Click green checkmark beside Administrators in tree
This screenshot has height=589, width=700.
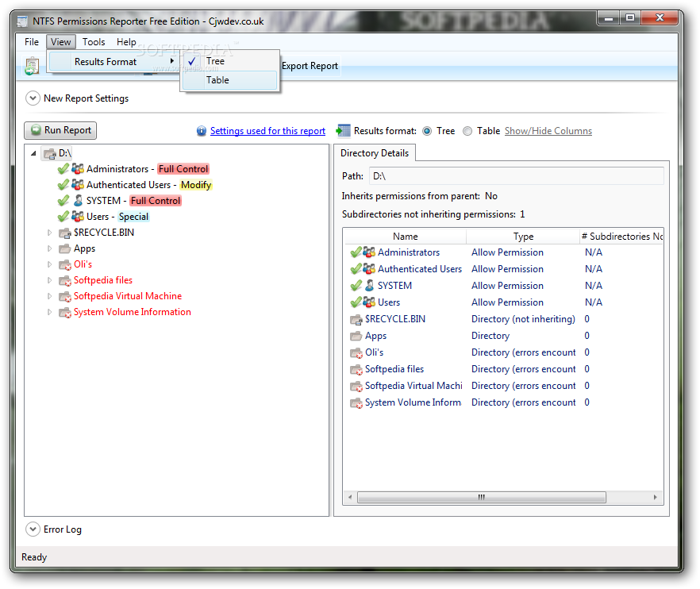[63, 169]
